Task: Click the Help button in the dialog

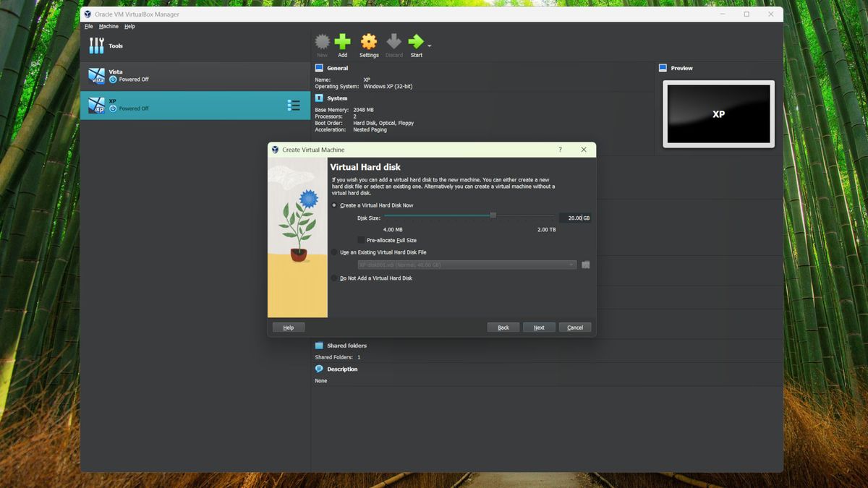Action: point(288,327)
